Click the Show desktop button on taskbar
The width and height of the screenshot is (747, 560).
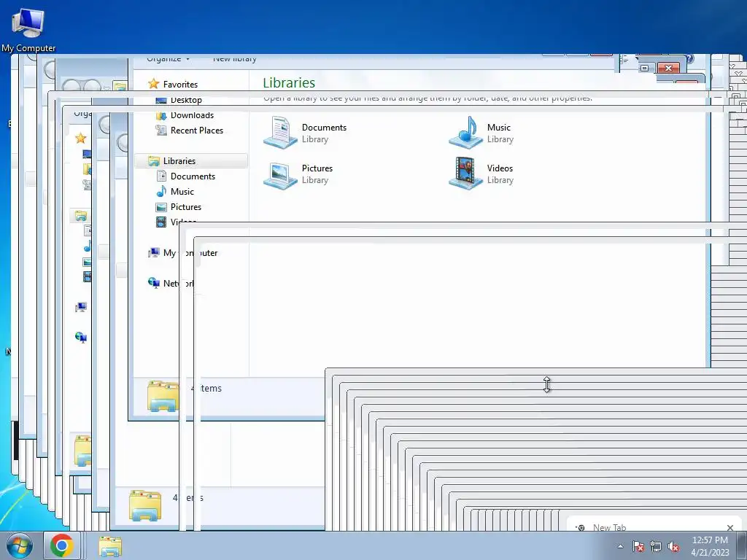(x=743, y=545)
